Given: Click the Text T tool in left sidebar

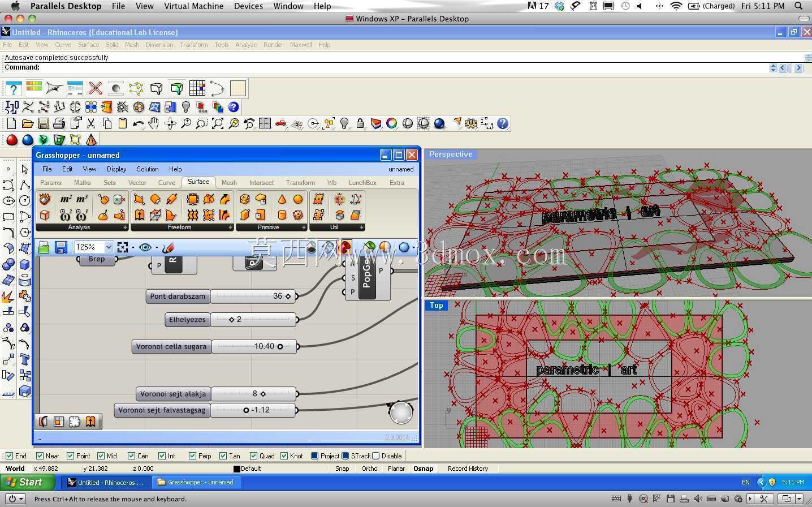Looking at the screenshot, I should pos(24,359).
